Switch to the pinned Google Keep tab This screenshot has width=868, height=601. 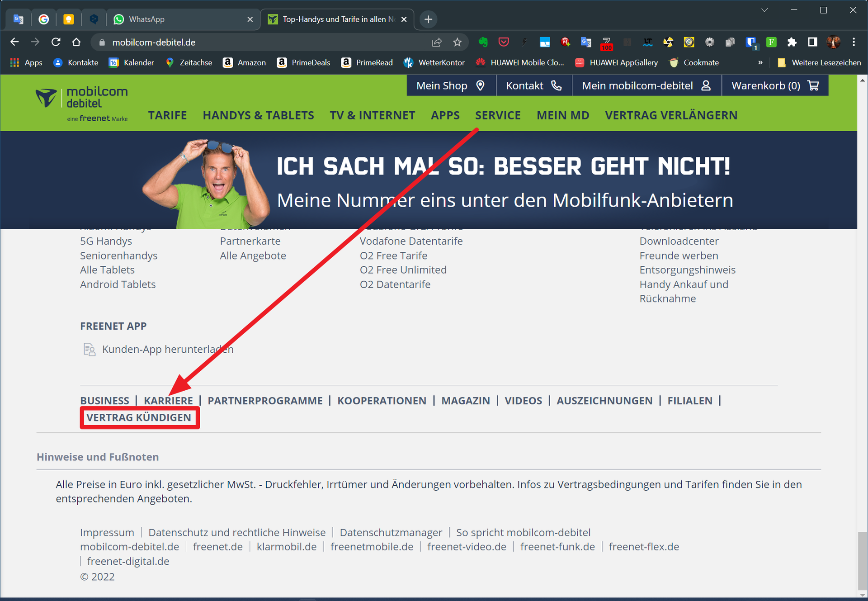click(68, 19)
